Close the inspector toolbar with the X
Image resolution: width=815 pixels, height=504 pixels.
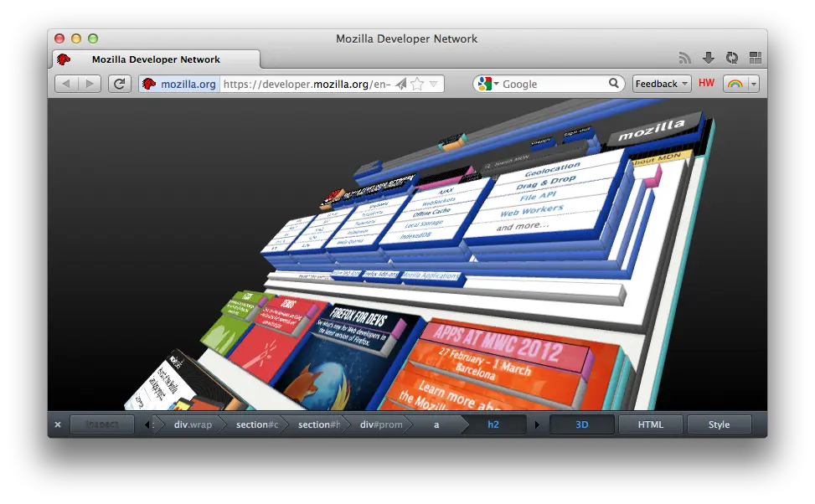(x=58, y=424)
